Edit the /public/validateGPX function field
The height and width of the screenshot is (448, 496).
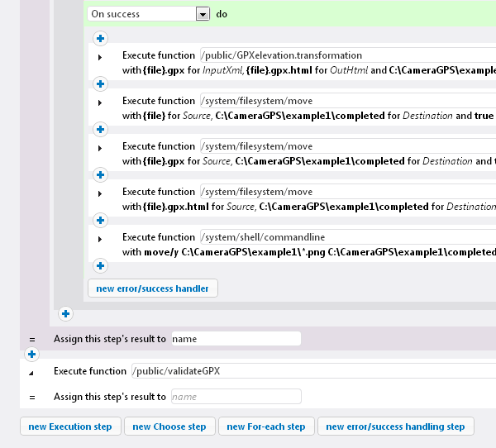click(x=314, y=371)
